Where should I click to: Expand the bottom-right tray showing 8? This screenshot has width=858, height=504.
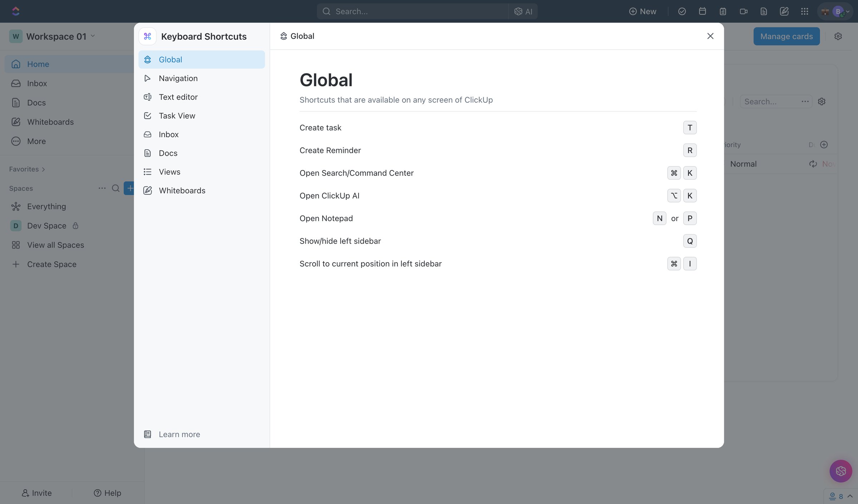[840, 496]
